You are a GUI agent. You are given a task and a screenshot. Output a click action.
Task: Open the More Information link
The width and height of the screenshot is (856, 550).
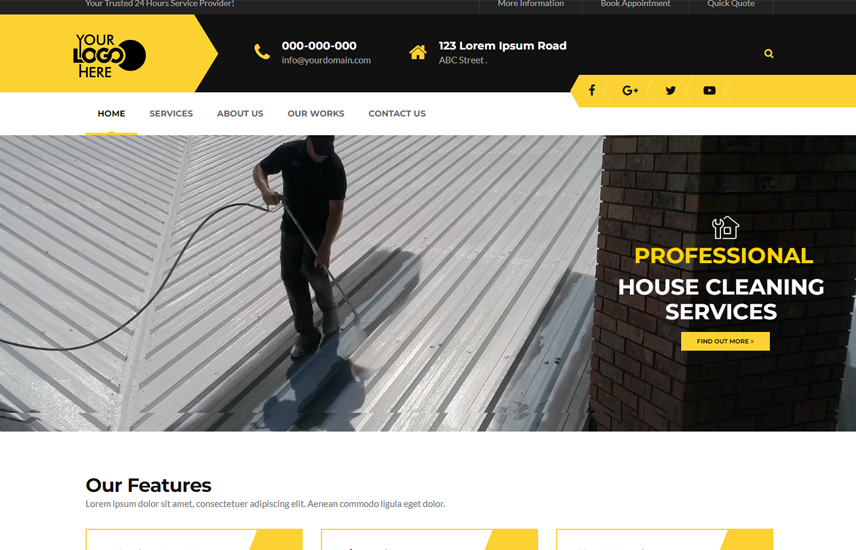(531, 4)
